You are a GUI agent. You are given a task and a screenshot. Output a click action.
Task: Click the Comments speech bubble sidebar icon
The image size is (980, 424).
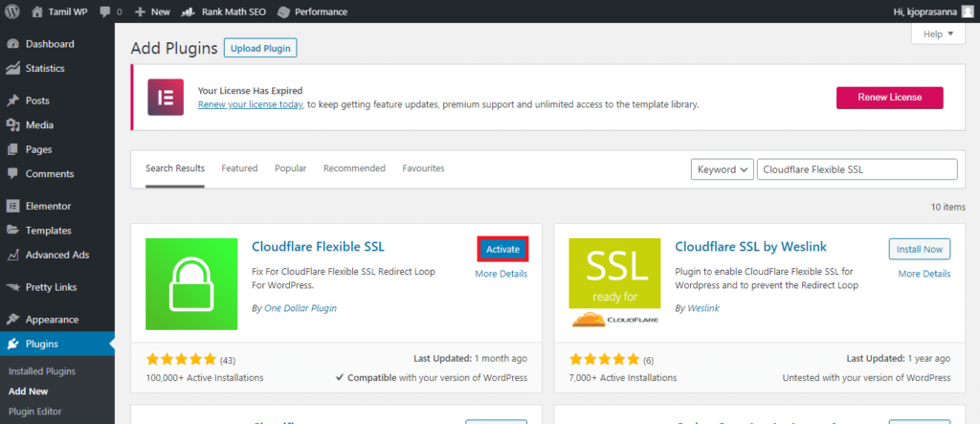coord(13,174)
